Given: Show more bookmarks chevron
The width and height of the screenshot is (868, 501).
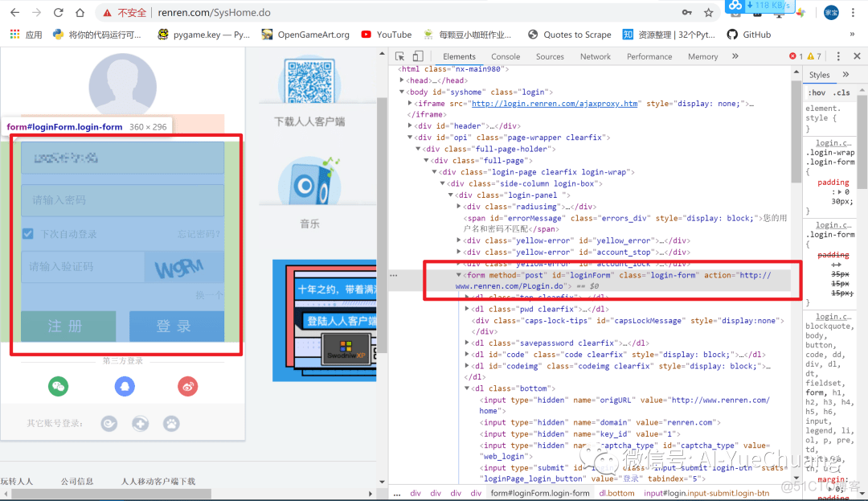Looking at the screenshot, I should (x=852, y=35).
